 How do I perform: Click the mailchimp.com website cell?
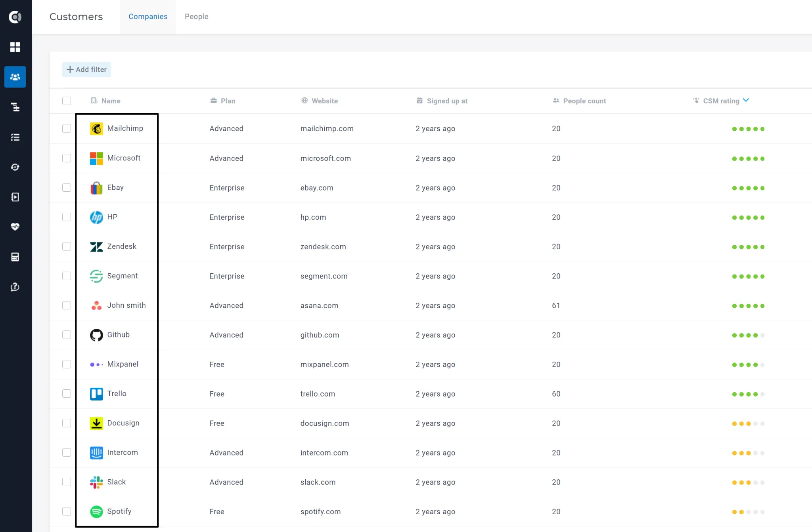pos(327,129)
